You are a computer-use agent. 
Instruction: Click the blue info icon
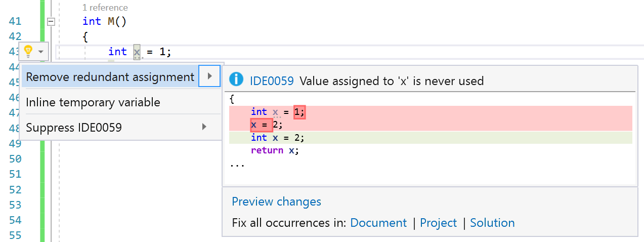point(236,80)
